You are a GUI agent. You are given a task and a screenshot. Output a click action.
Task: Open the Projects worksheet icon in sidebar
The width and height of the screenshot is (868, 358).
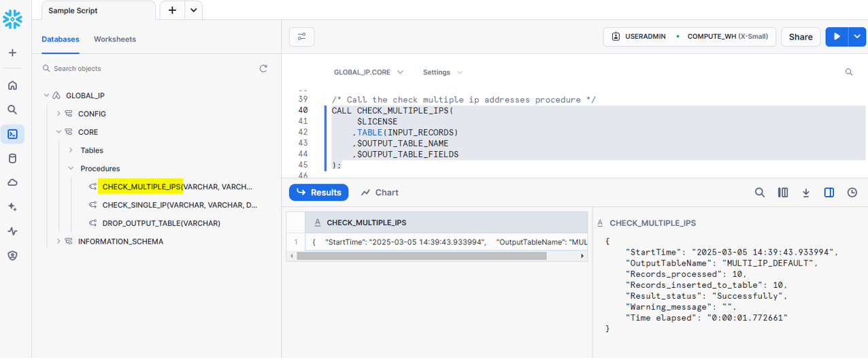[12, 134]
